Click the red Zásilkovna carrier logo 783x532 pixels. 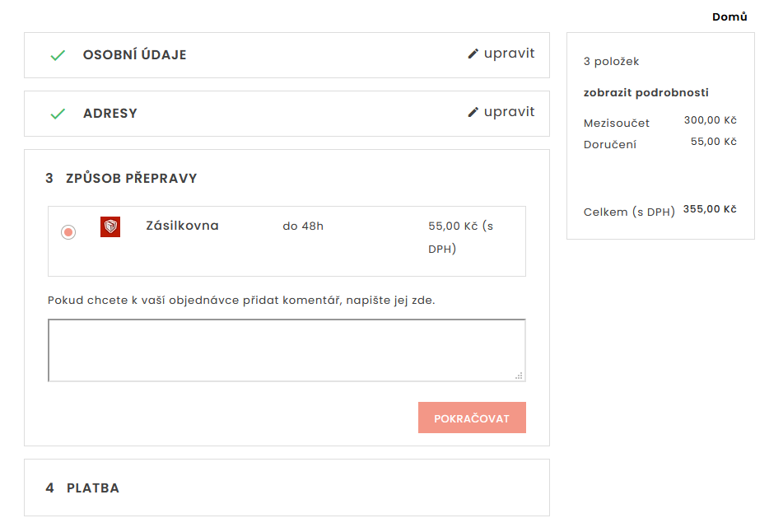110,226
